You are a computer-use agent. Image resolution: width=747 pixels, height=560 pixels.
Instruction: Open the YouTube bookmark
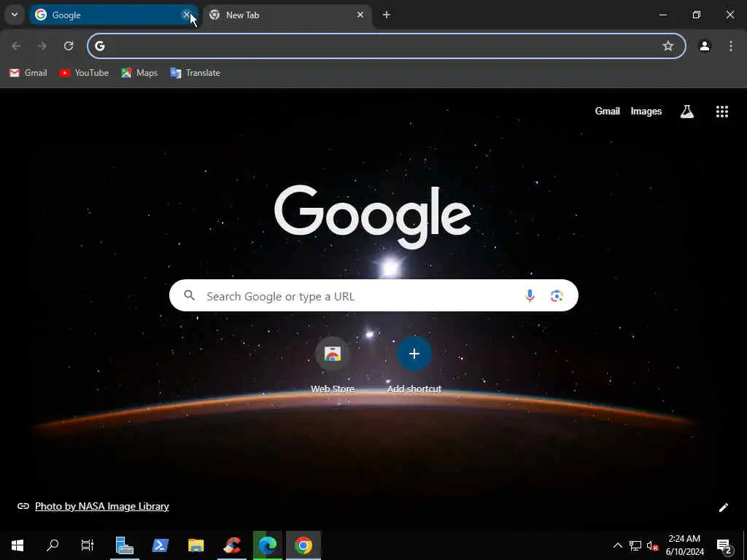click(85, 73)
